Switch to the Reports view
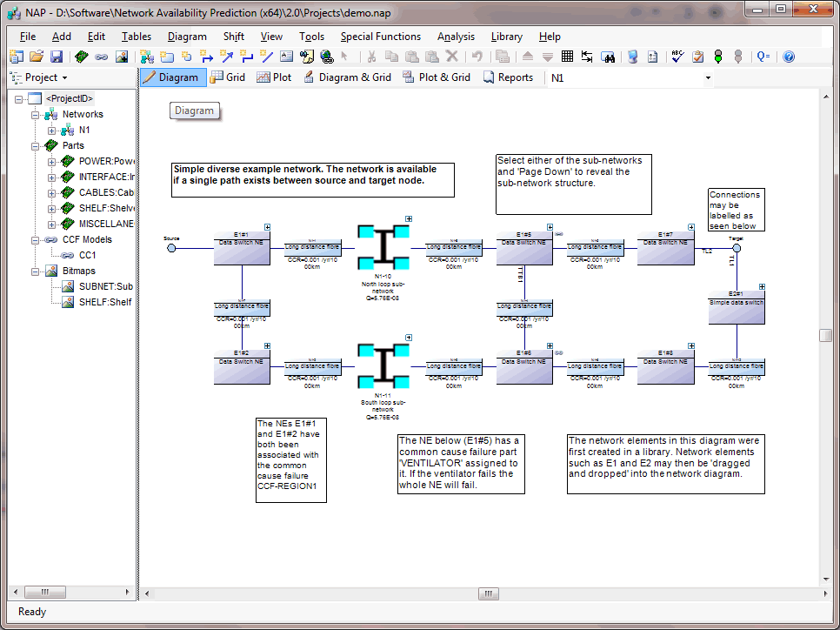The width and height of the screenshot is (840, 630). pos(508,77)
